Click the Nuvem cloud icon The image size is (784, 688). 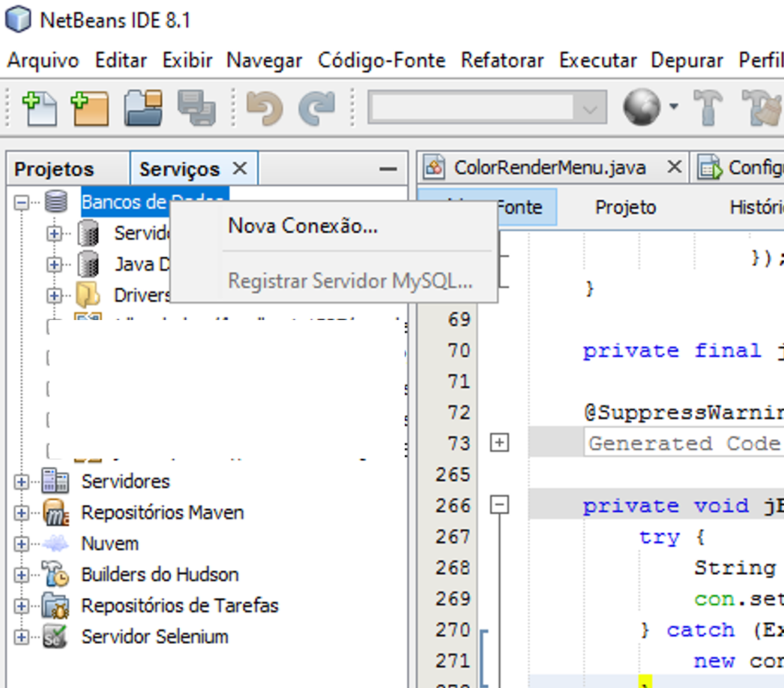click(x=55, y=543)
